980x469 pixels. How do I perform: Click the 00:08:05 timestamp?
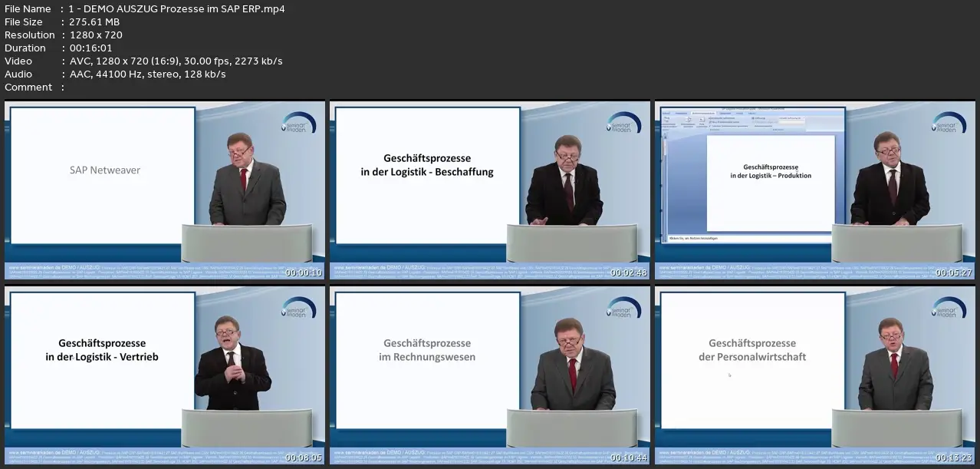tap(304, 458)
